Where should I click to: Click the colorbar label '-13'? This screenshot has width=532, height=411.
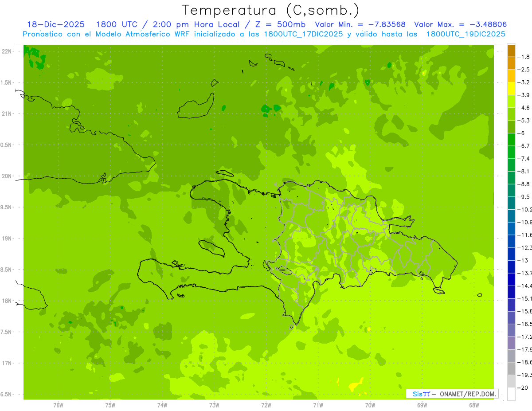coord(522,260)
